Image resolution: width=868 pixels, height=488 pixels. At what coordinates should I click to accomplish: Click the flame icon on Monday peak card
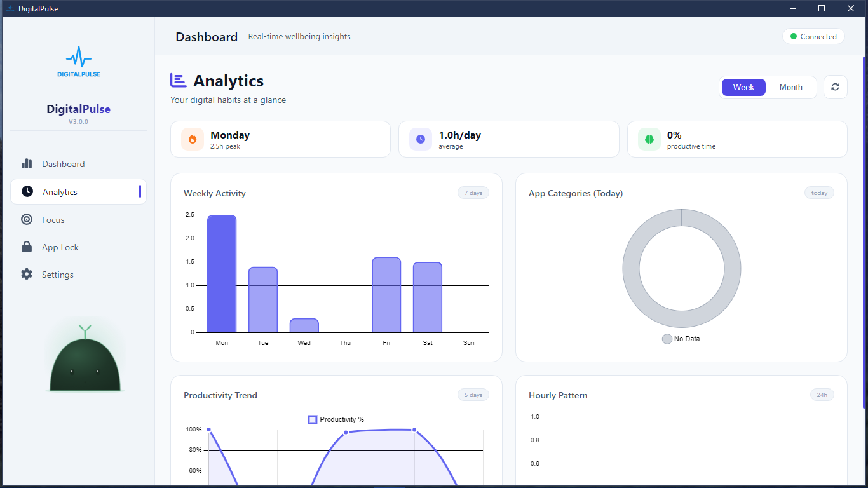tap(193, 139)
